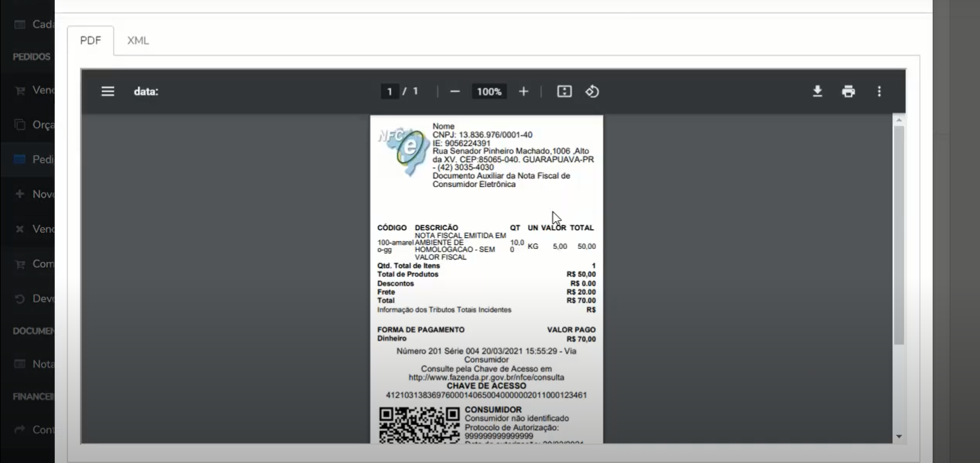Click the VALOR PAGO label

(x=571, y=330)
